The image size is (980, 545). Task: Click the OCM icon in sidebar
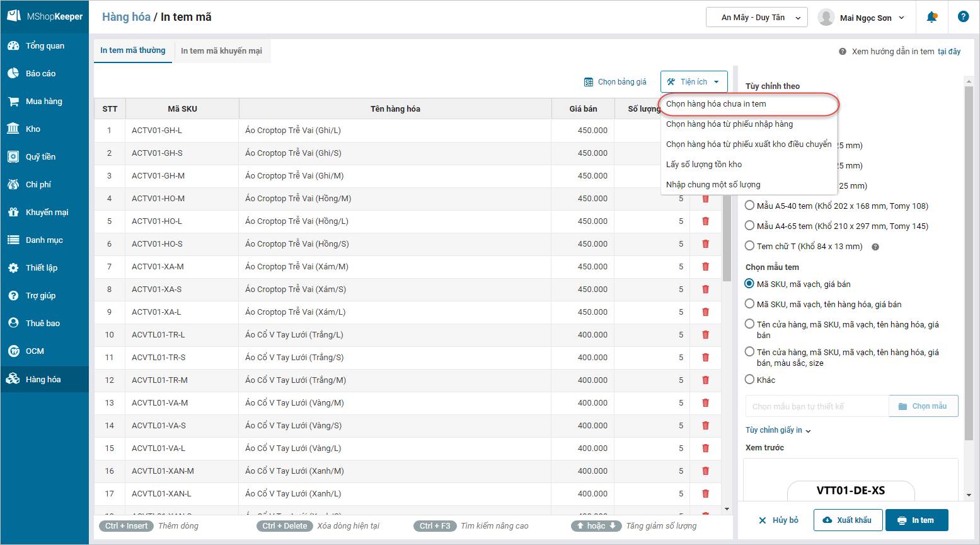tap(13, 351)
